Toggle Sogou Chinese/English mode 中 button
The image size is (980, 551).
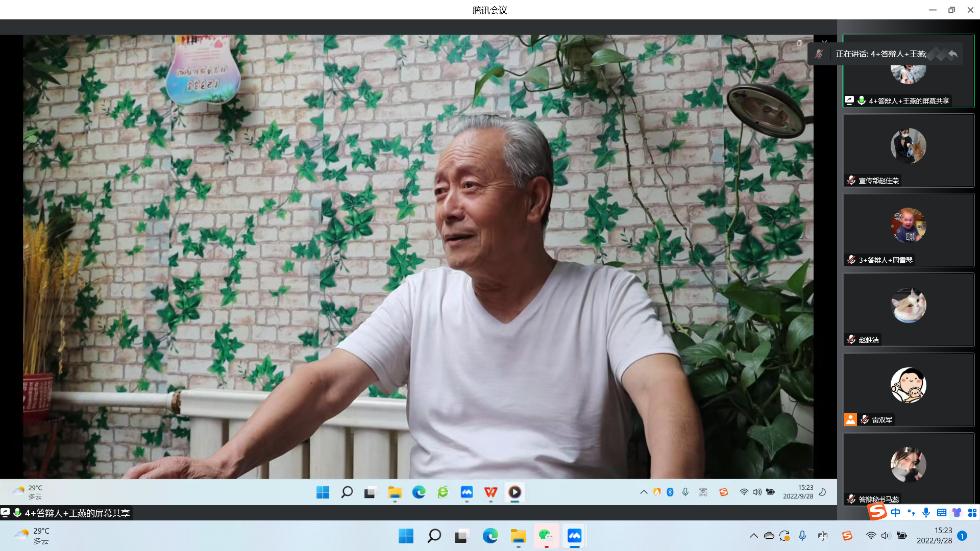coord(896,512)
